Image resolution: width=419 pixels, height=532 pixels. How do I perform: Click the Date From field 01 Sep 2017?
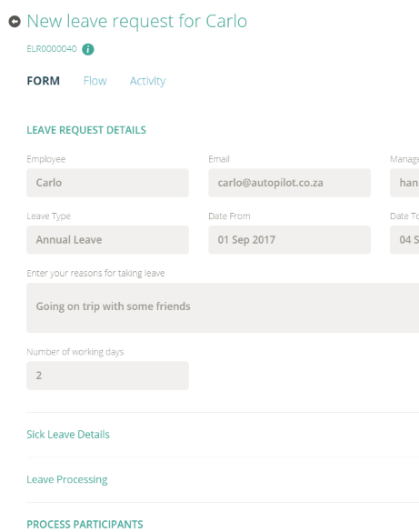tap(290, 240)
